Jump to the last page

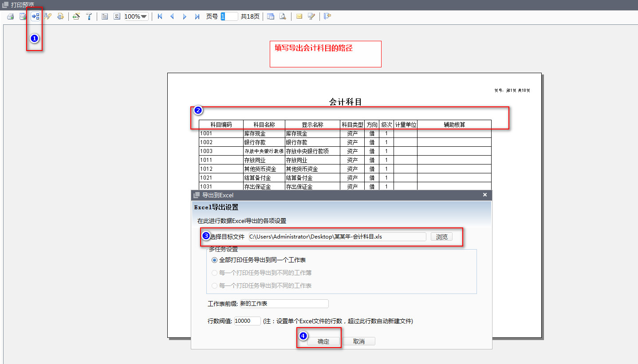point(197,16)
